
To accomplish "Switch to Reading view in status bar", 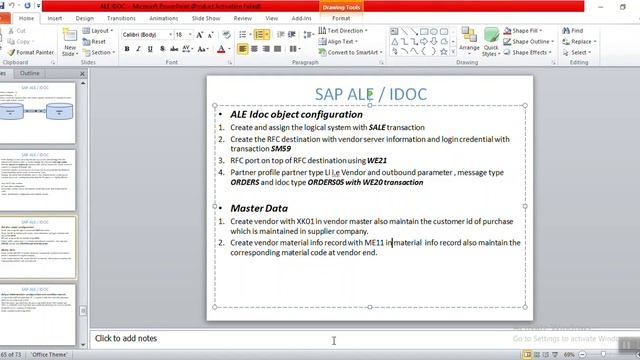I will pyautogui.click(x=546, y=355).
